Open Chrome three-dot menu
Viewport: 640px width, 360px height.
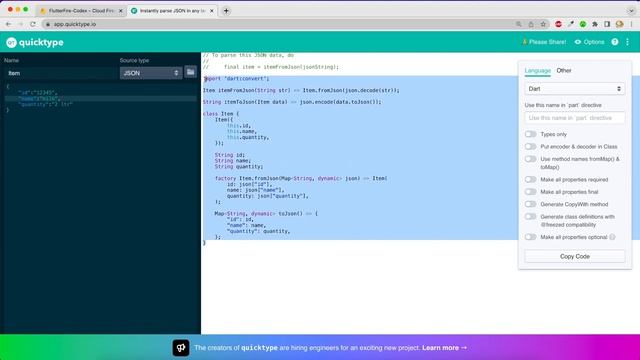click(631, 24)
